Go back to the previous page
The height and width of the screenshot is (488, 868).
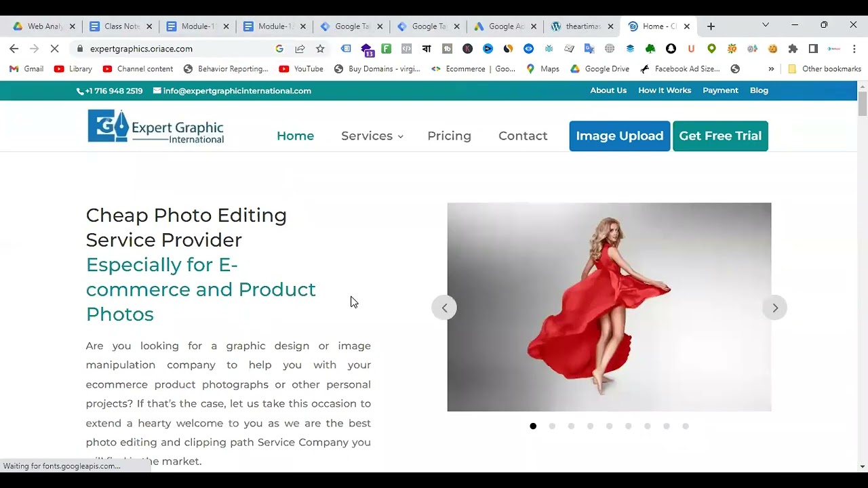tap(14, 49)
